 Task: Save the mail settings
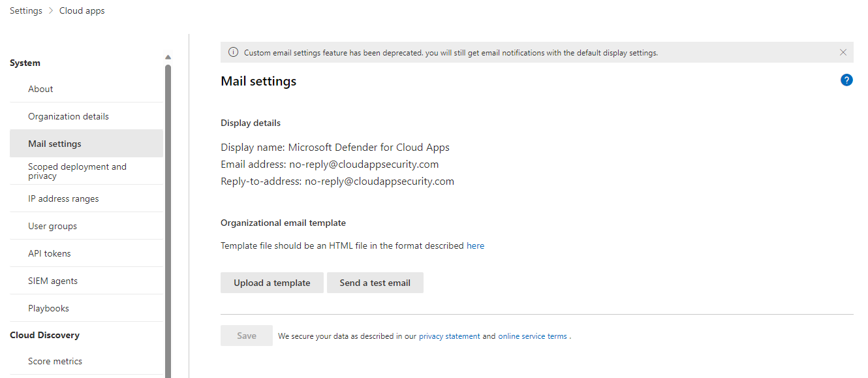click(x=246, y=335)
